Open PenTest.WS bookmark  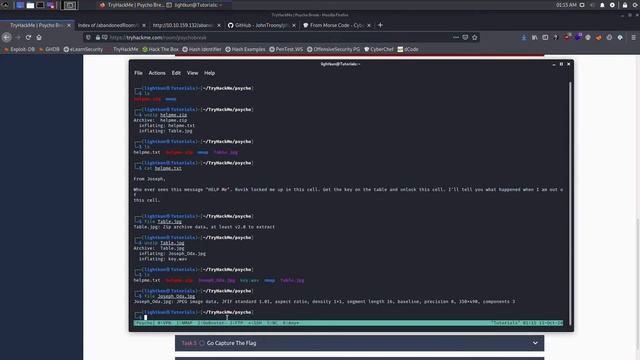pyautogui.click(x=286, y=49)
